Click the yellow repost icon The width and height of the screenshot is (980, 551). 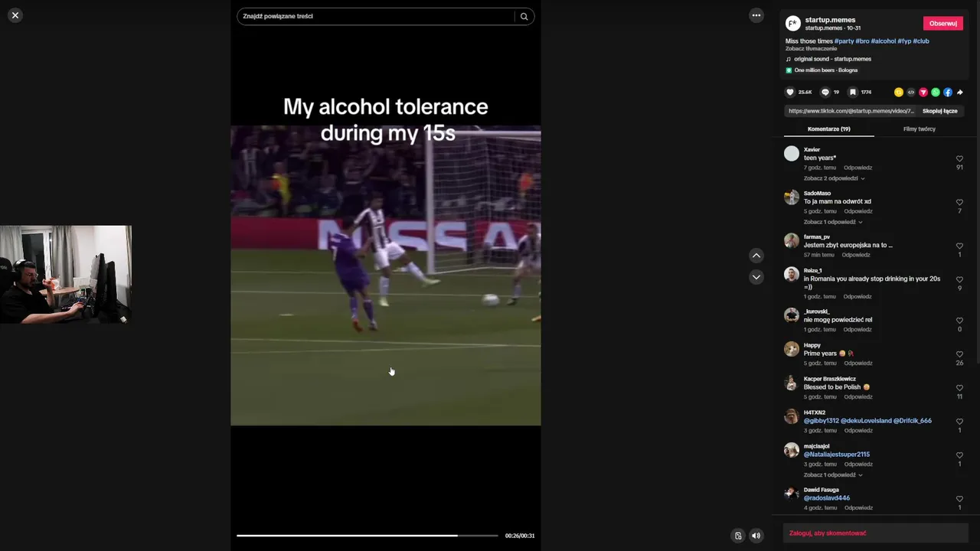(x=899, y=93)
